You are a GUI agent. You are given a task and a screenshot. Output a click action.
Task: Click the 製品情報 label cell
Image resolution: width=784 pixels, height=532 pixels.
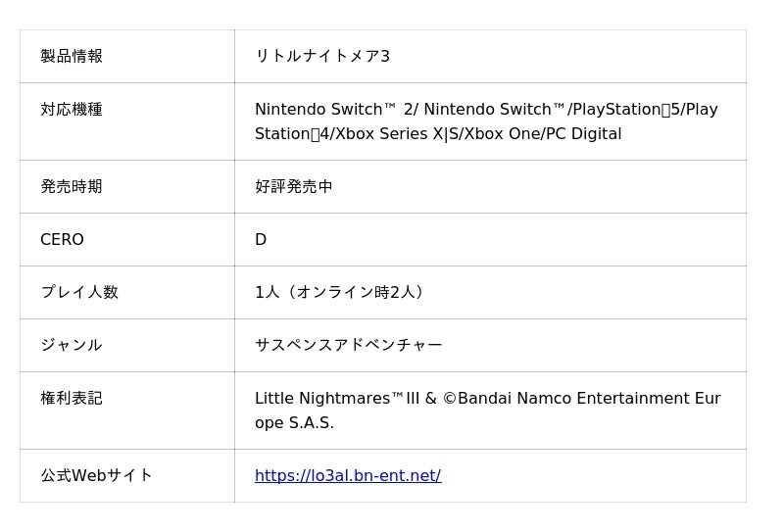tap(72, 56)
